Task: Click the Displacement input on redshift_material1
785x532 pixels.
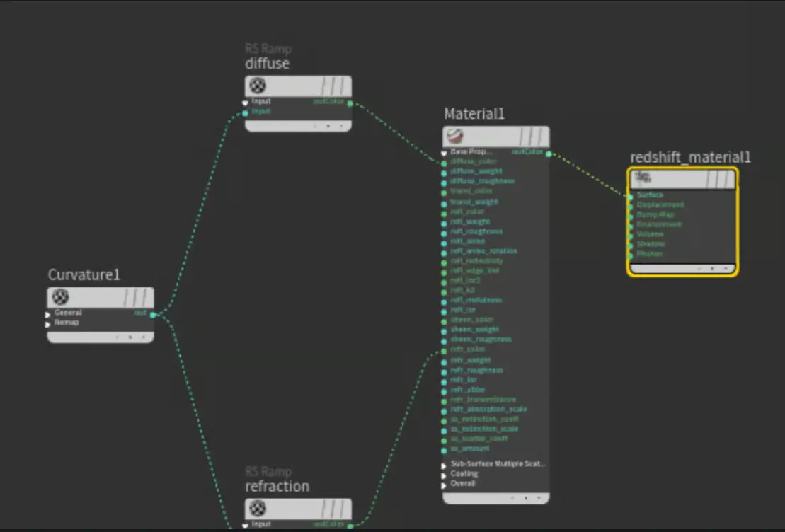Action: [x=630, y=205]
